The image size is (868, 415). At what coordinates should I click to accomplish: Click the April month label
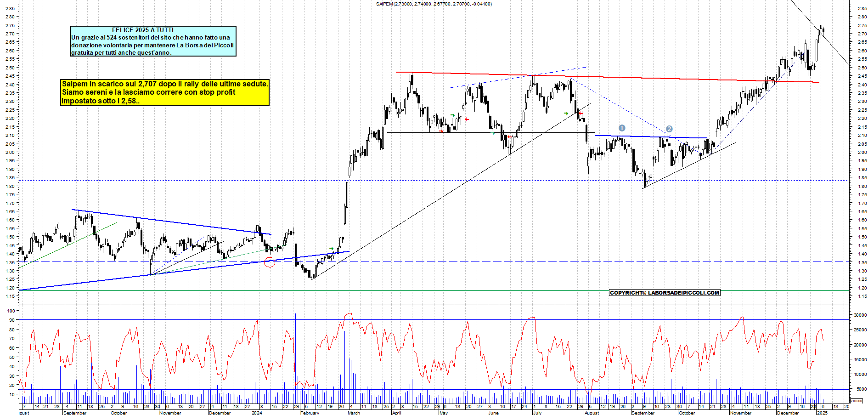tap(396, 413)
